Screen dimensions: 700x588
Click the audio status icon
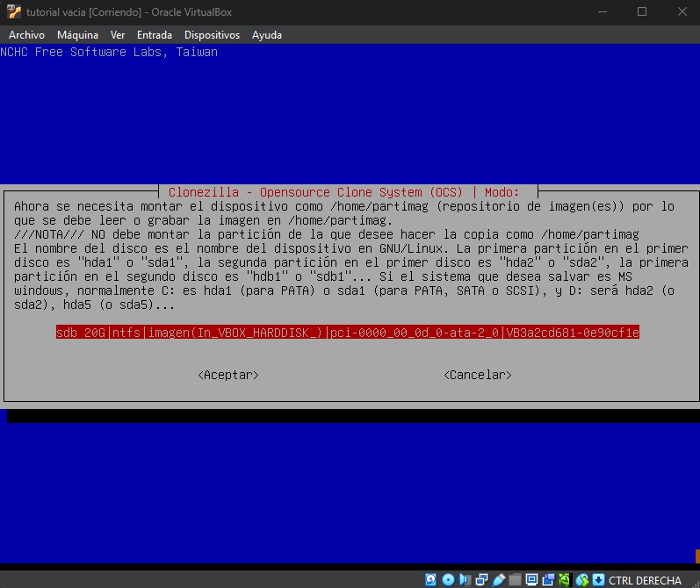click(465, 579)
